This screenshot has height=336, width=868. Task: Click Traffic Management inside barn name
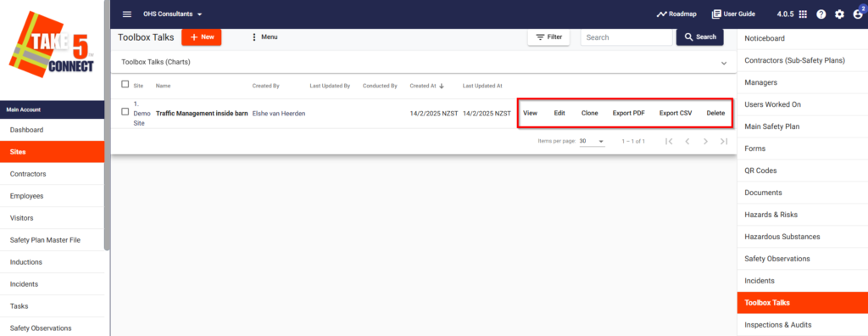pos(202,113)
